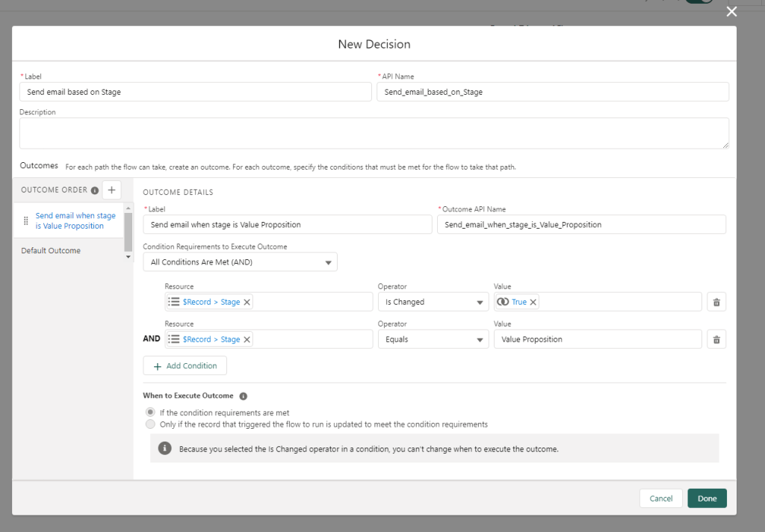Viewport: 765px width, 532px height.
Task: Expand the Equals operator dropdown
Action: click(x=433, y=339)
